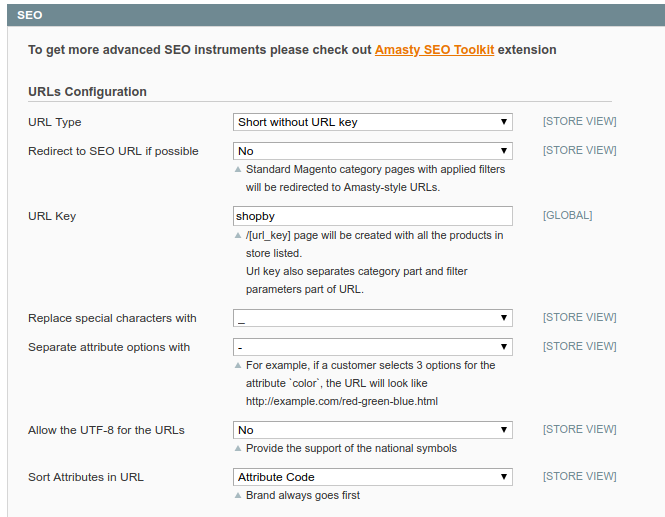The height and width of the screenshot is (517, 665).
Task: Click hint triangle beside the 'For example' note
Action: (x=238, y=365)
